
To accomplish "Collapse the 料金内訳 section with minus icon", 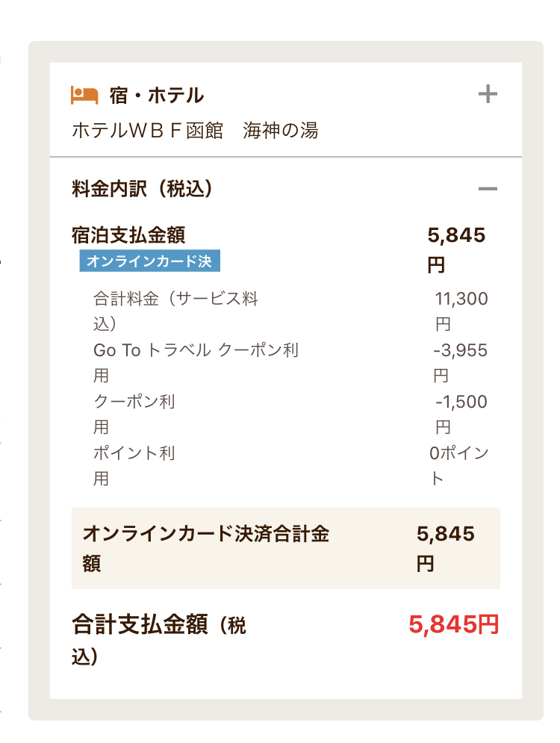I will point(488,189).
